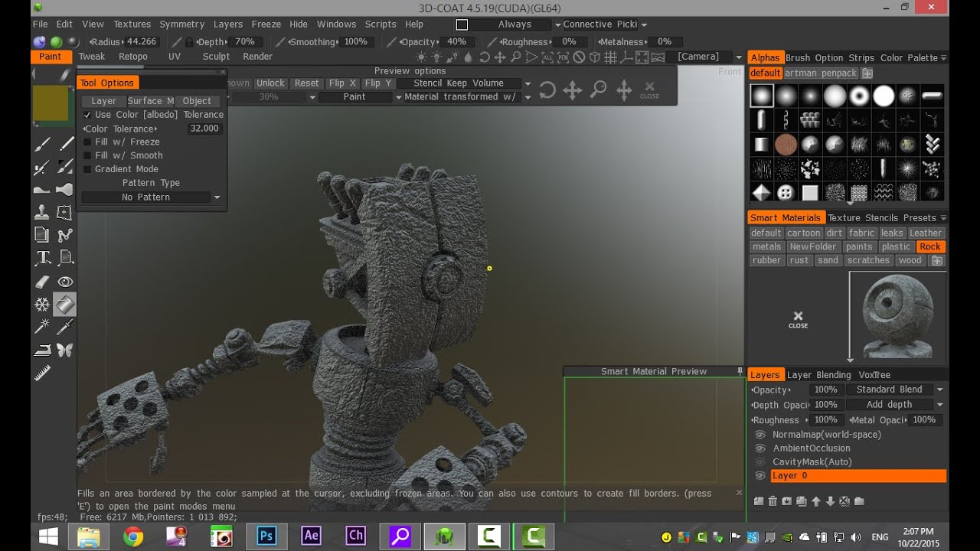Toggle visibility of Layer 0
980x551 pixels.
click(x=760, y=476)
